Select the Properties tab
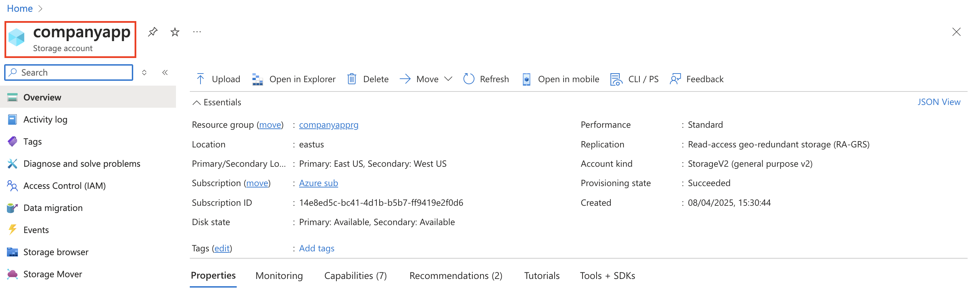The height and width of the screenshot is (290, 980). (213, 275)
